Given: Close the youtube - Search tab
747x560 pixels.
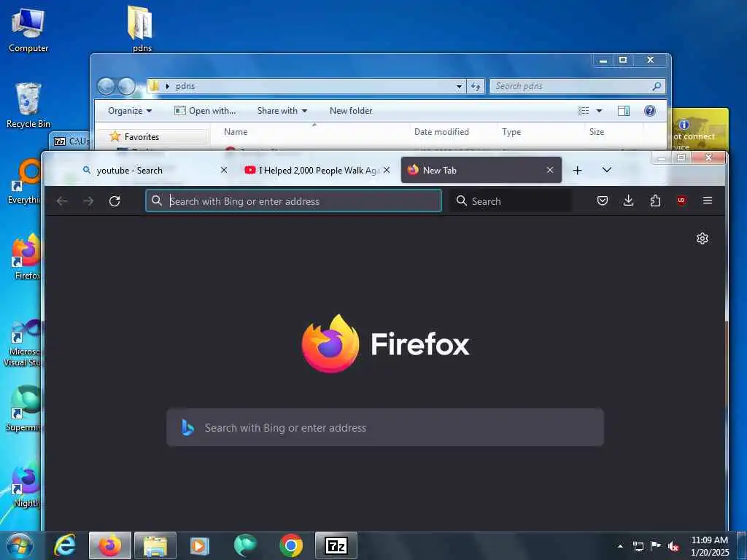Looking at the screenshot, I should point(224,170).
